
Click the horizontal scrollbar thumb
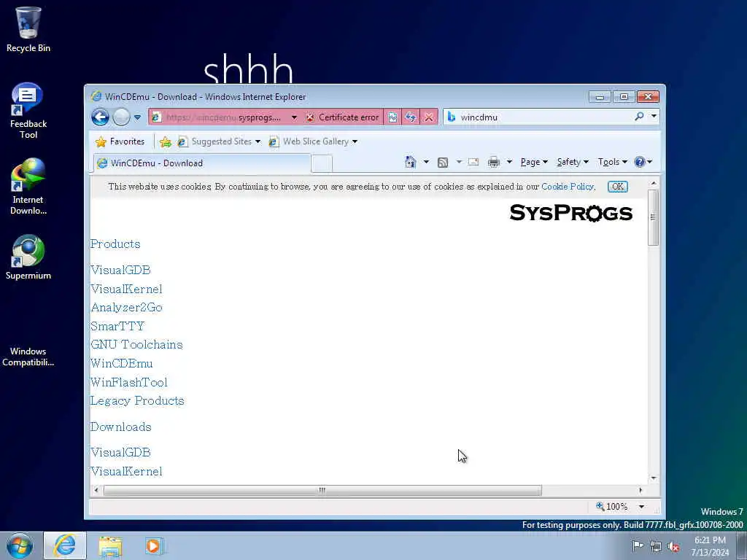(322, 490)
